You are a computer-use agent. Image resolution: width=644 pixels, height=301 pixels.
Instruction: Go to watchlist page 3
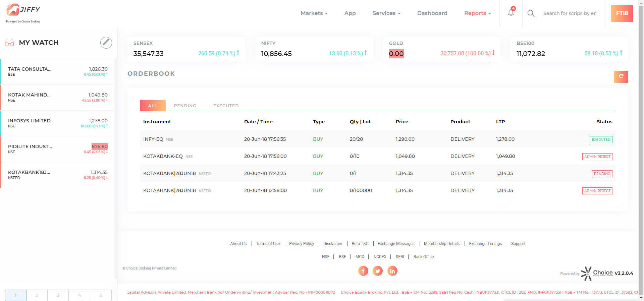(58, 295)
